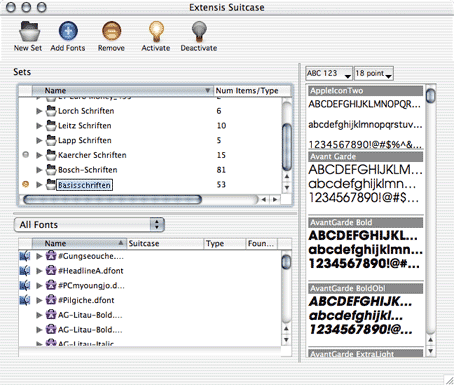Click the Suitcase column header
Image resolution: width=454 pixels, height=385 pixels.
click(x=165, y=243)
